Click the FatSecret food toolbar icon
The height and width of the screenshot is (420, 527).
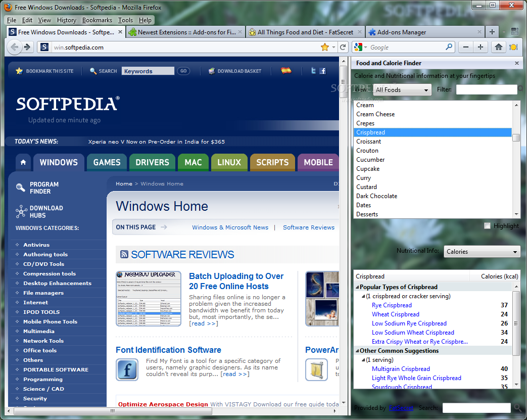pos(513,47)
